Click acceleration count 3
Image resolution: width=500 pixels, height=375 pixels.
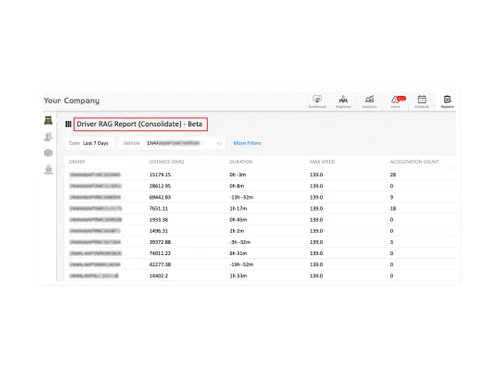click(392, 242)
